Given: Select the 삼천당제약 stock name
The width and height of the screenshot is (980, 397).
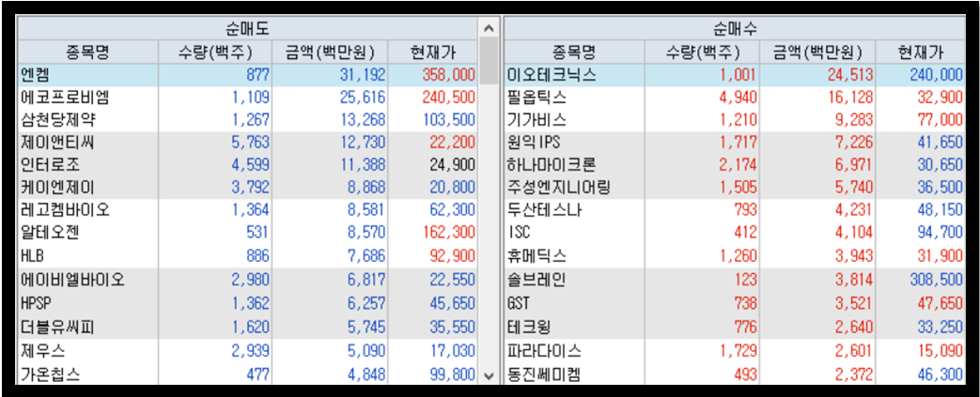Looking at the screenshot, I should (x=60, y=120).
